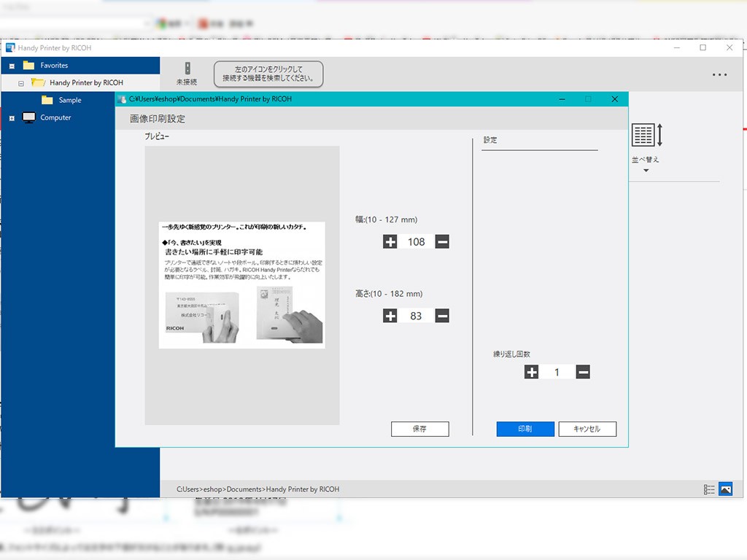This screenshot has height=560, width=747.
Task: Increase height with the plus button
Action: (390, 316)
